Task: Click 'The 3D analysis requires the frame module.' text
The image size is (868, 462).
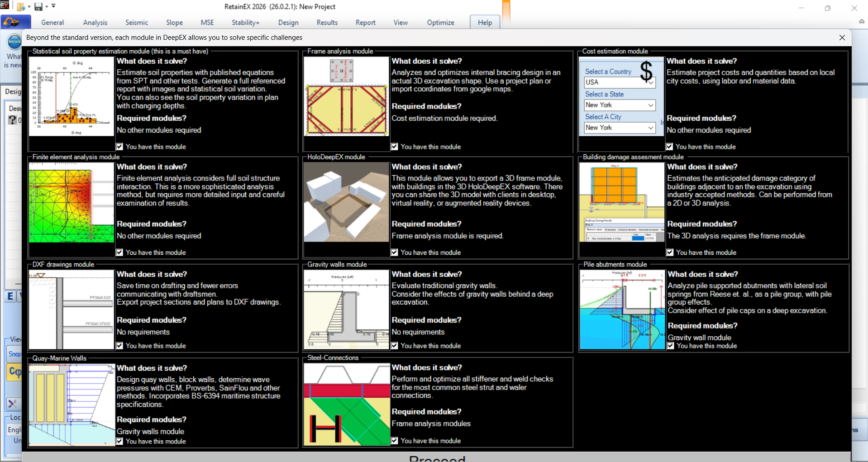Action: 737,236
